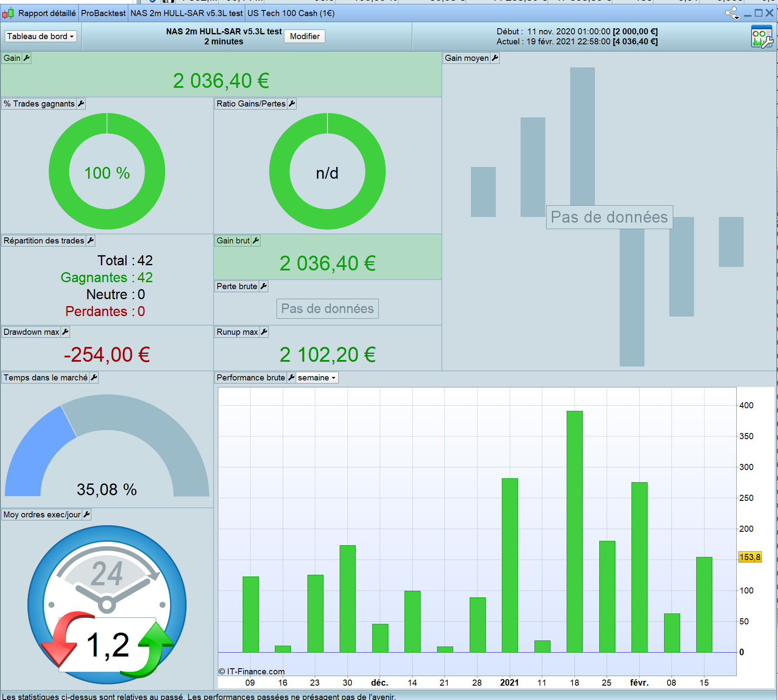Click the Actuel date line in header
This screenshot has height=700, width=778.
[577, 42]
